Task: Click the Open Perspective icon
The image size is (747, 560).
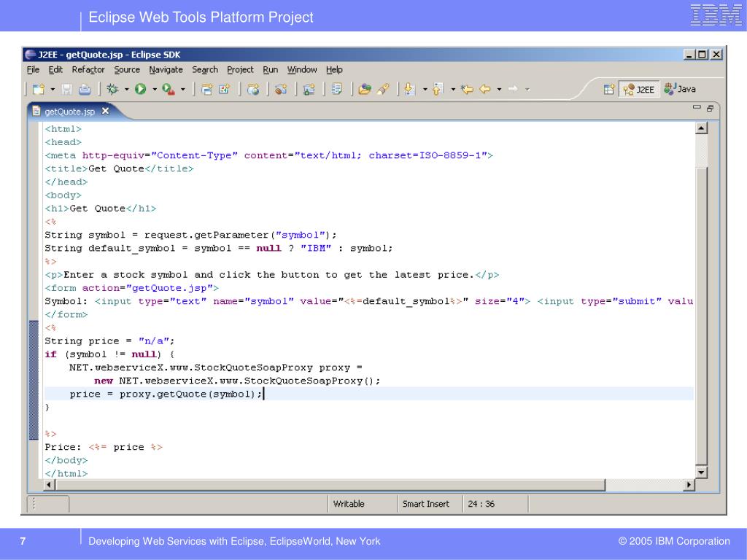Action: (x=609, y=89)
